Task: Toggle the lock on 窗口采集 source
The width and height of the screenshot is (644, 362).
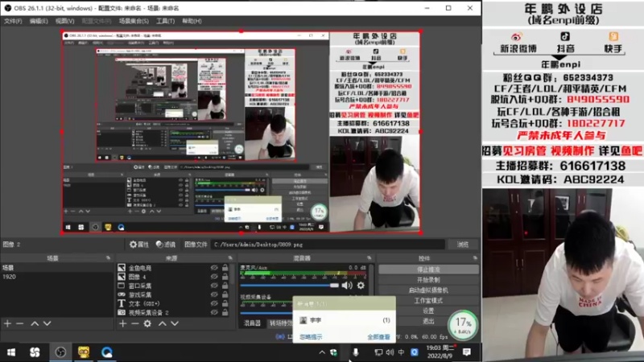Action: pyautogui.click(x=225, y=286)
